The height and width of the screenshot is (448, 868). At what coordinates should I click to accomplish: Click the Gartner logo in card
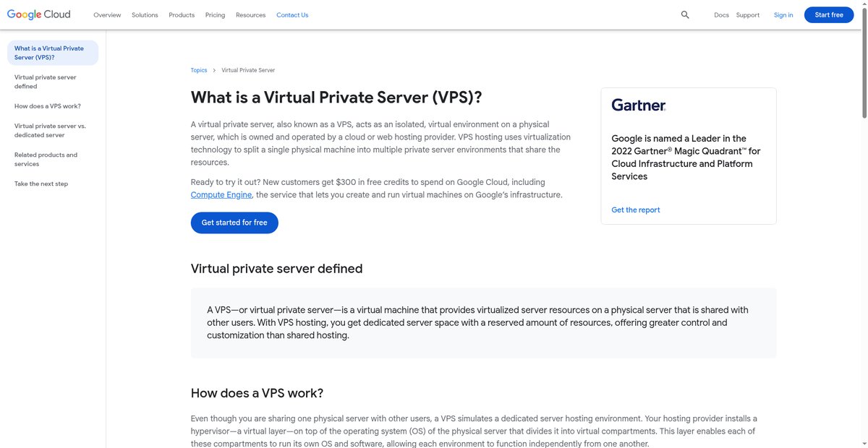639,105
